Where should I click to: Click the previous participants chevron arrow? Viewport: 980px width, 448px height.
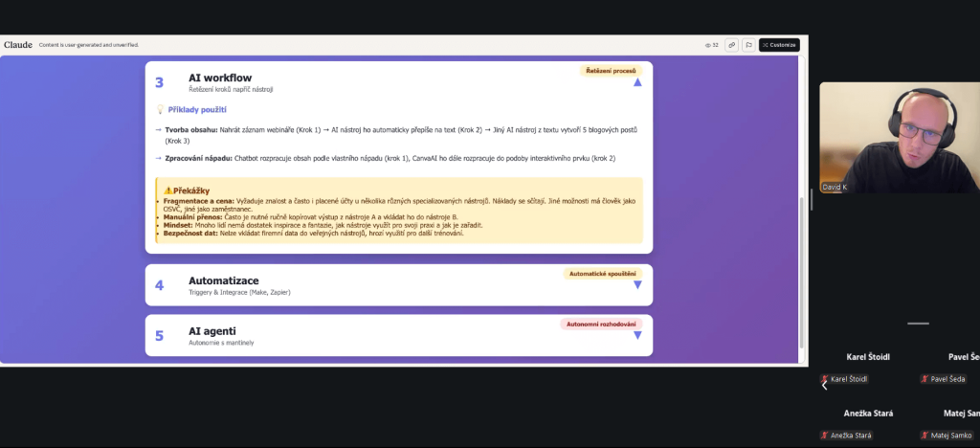point(824,386)
